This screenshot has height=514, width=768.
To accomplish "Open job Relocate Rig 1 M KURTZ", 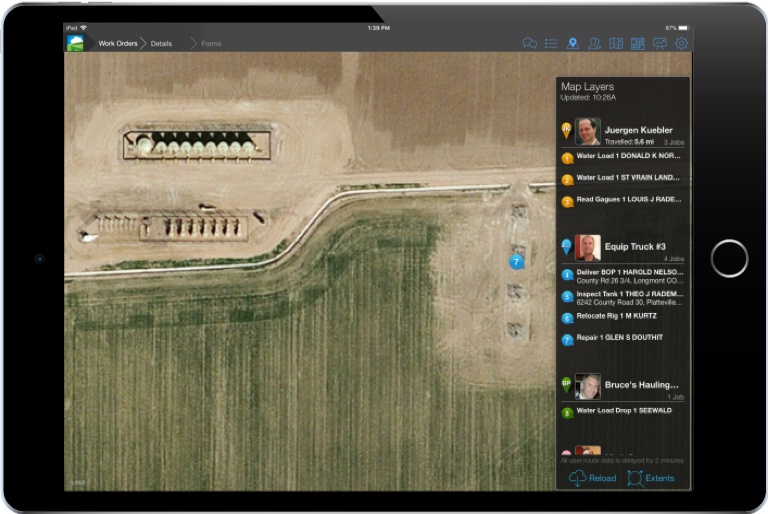I will pos(617,316).
